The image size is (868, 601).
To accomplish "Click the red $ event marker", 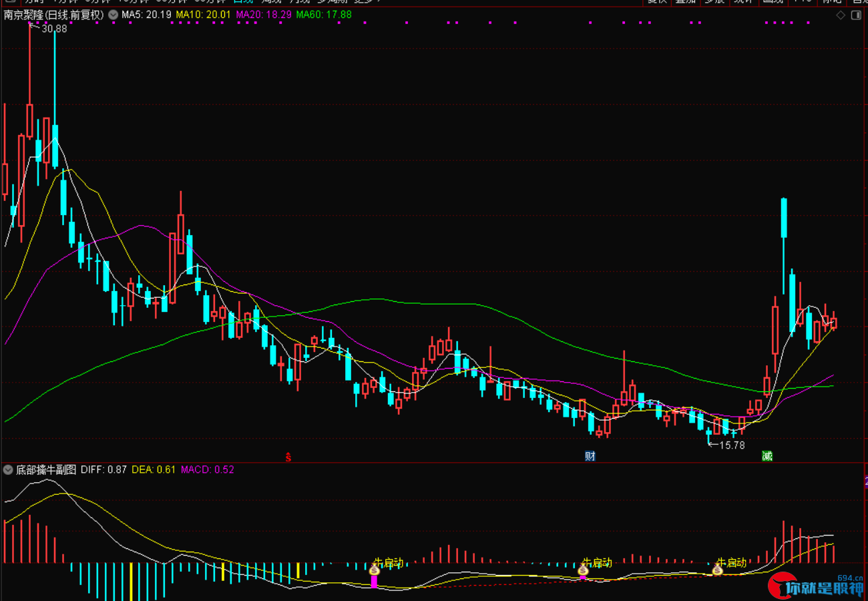I will pyautogui.click(x=288, y=457).
